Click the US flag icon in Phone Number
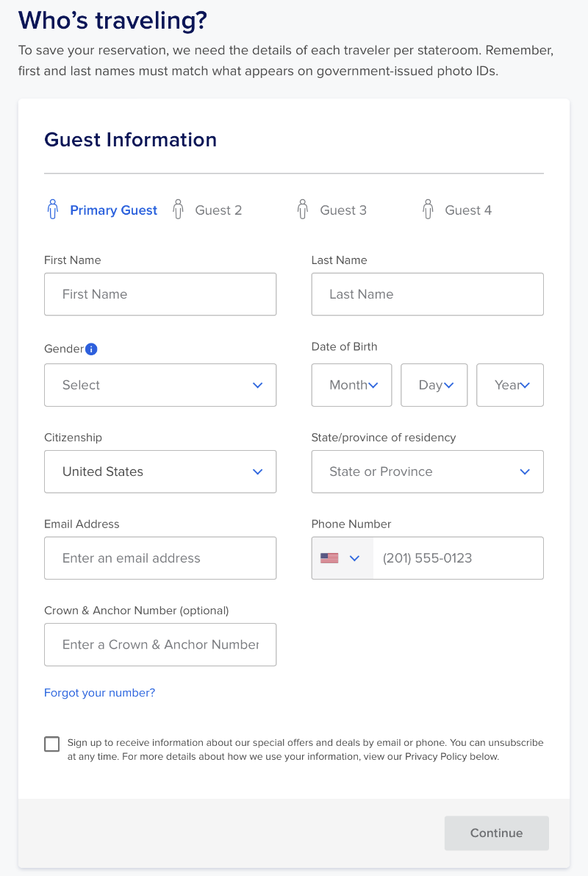 pos(329,558)
